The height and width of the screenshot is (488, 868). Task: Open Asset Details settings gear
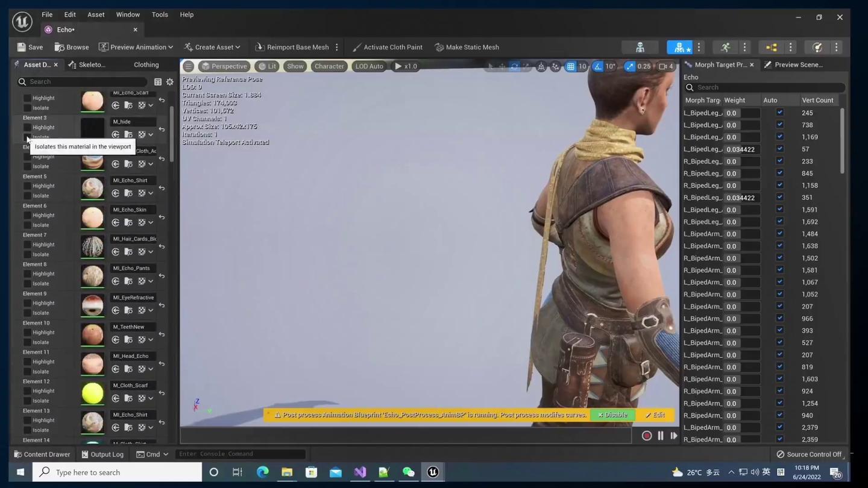[170, 82]
